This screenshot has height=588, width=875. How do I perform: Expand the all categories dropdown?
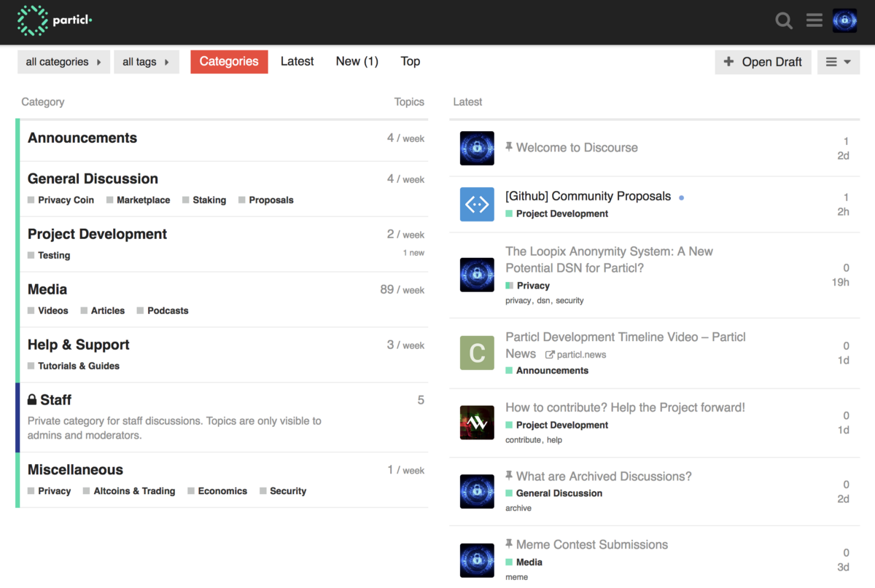[x=64, y=62]
